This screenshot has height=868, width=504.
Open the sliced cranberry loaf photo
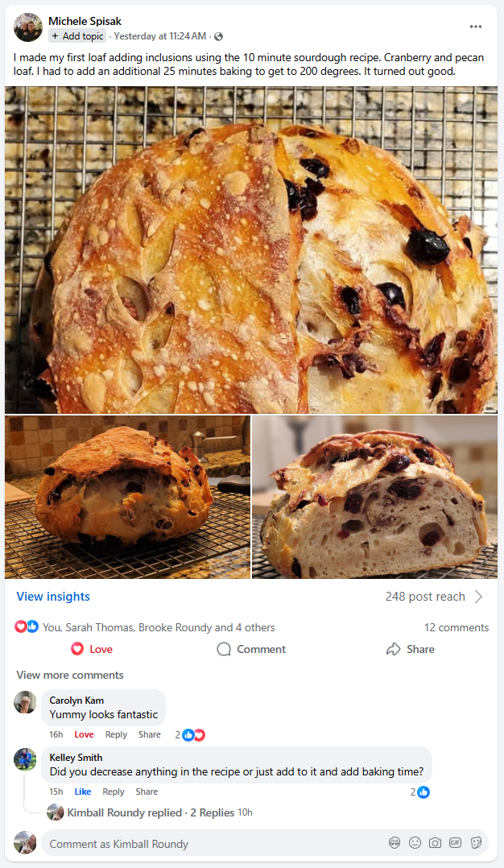tap(374, 497)
